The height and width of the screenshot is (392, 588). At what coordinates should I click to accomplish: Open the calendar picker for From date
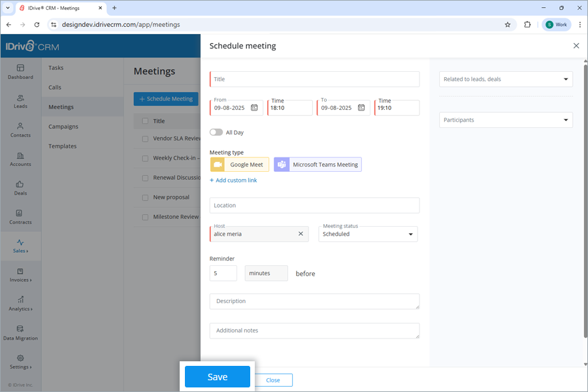(x=254, y=107)
